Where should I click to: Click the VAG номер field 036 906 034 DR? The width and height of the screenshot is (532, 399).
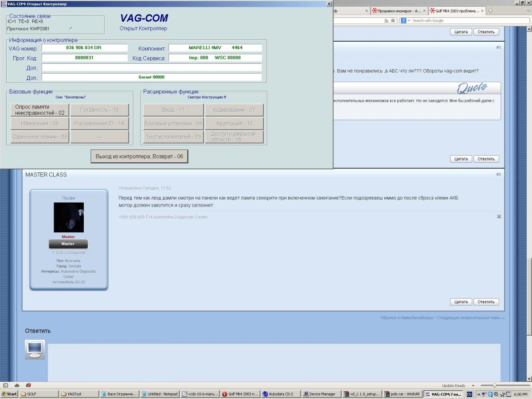pos(84,48)
